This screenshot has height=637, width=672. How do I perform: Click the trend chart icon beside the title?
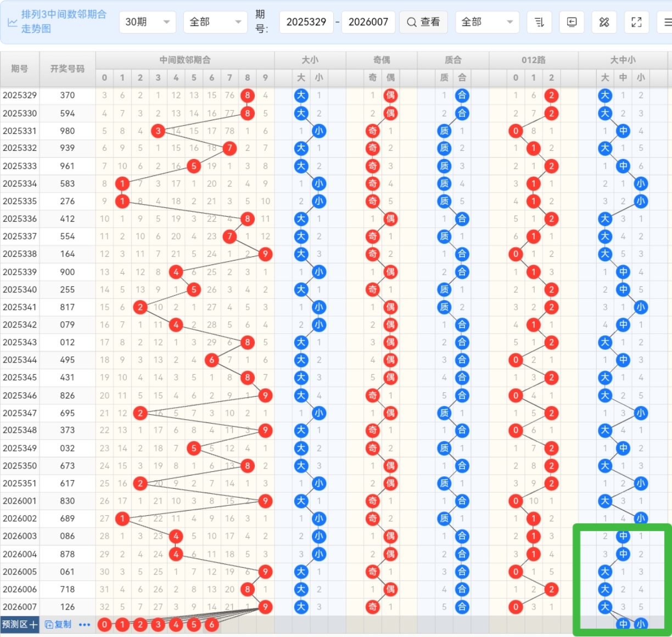tap(12, 22)
